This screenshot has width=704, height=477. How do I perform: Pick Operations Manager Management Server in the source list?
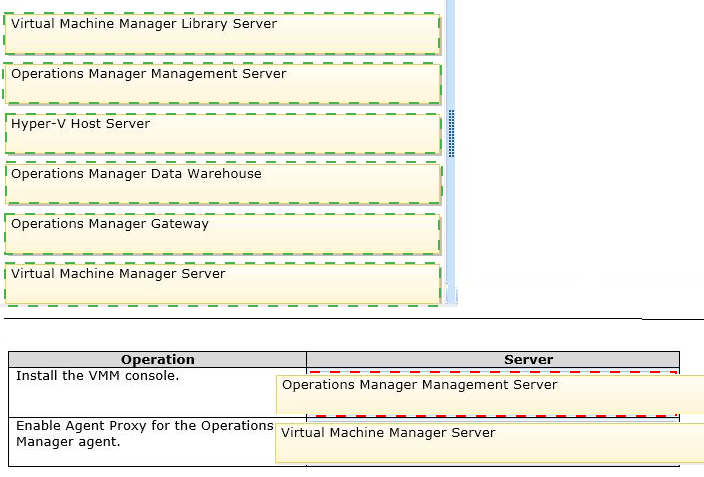pos(222,84)
